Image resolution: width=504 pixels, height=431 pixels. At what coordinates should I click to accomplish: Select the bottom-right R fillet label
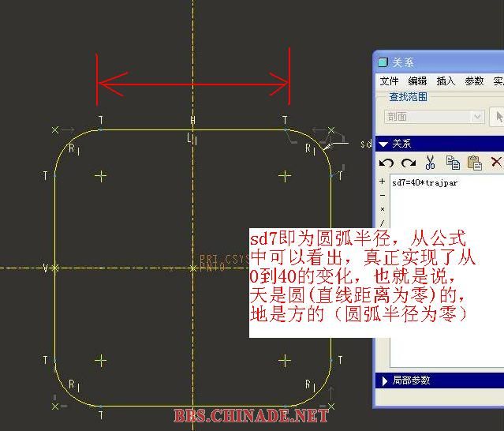(310, 385)
